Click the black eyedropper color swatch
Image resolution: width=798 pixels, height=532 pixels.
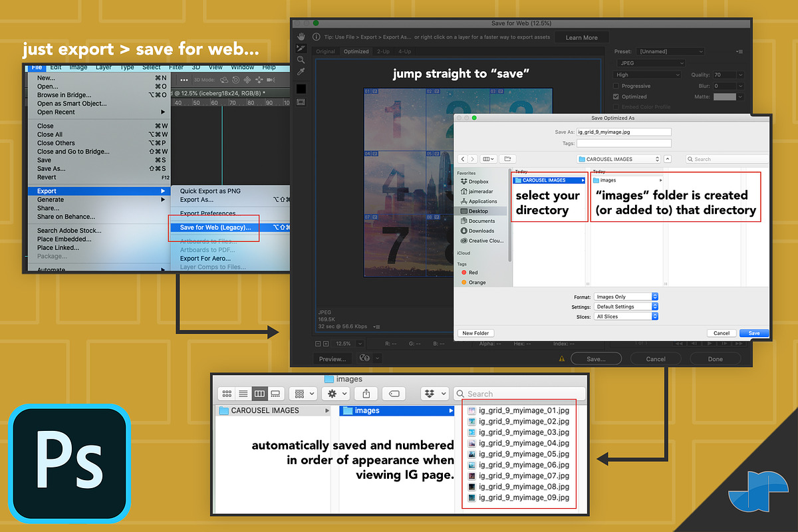point(301,88)
